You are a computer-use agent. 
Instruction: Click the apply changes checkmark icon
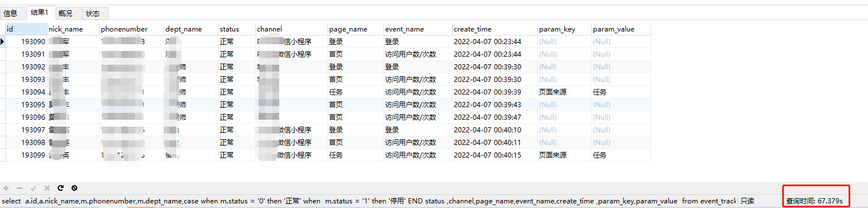click(x=33, y=188)
